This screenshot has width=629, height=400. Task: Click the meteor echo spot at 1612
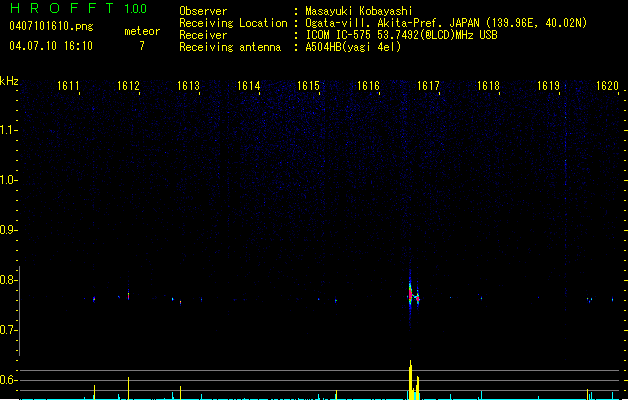point(128,295)
